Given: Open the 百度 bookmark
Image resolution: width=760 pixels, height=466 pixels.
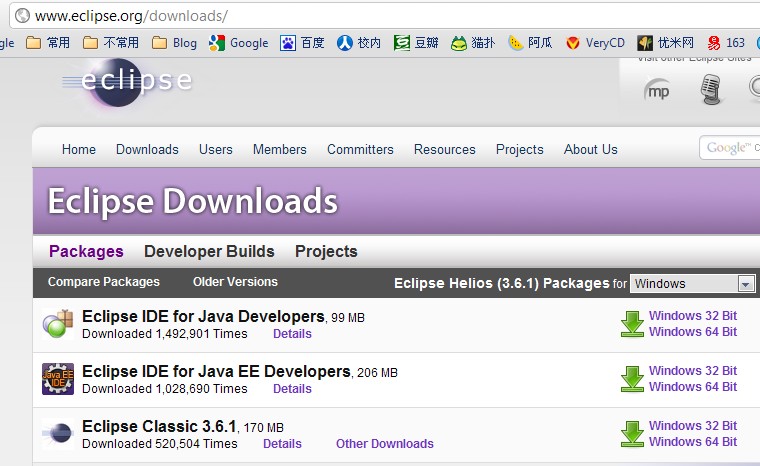Looking at the screenshot, I should [x=302, y=43].
